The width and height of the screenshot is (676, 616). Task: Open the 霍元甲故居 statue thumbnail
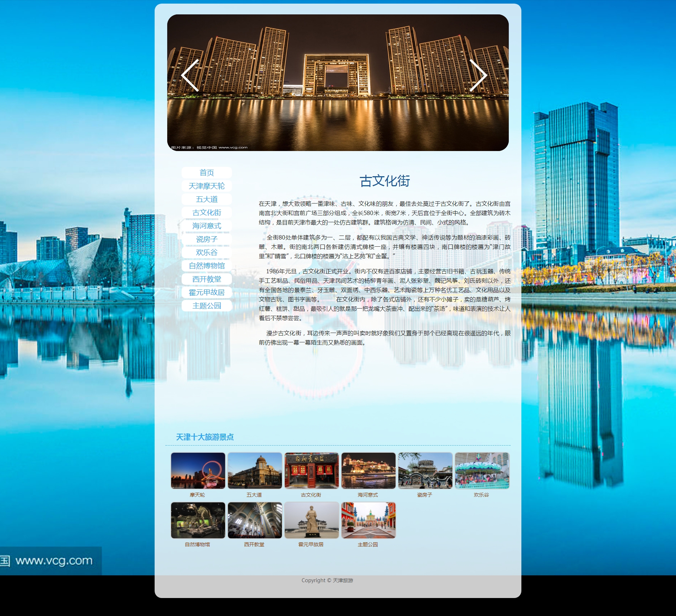[x=312, y=520]
